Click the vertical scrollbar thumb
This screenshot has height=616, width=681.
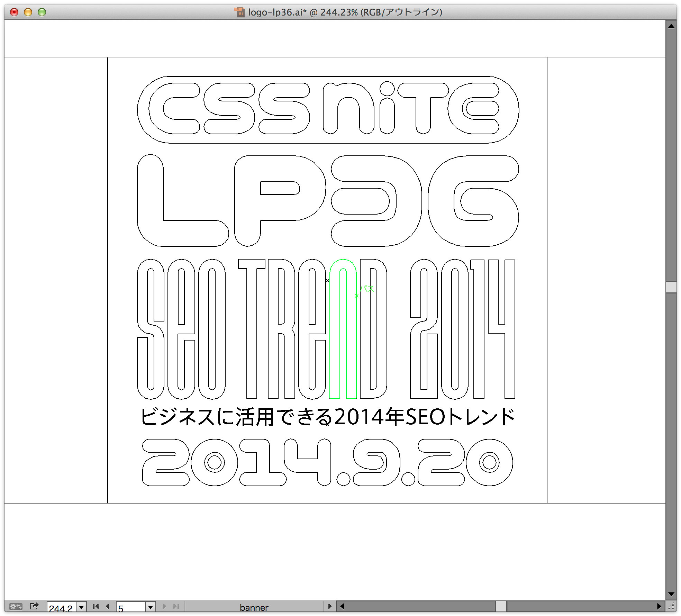tap(671, 287)
